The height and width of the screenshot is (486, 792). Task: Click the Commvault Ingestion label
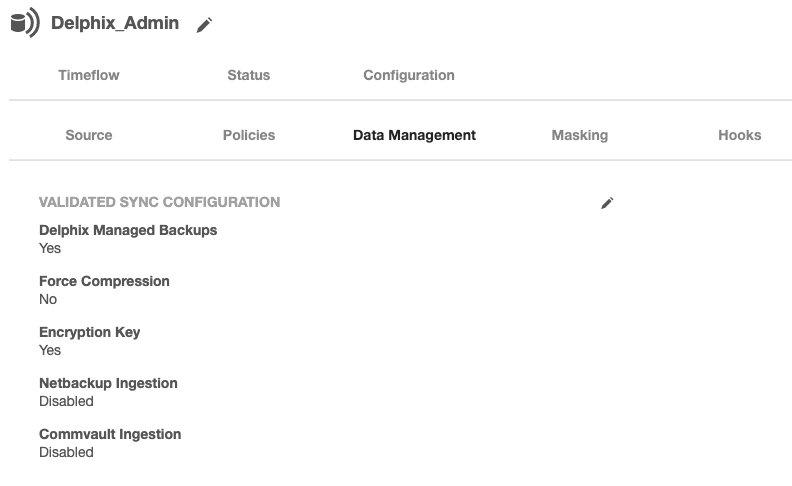point(110,434)
